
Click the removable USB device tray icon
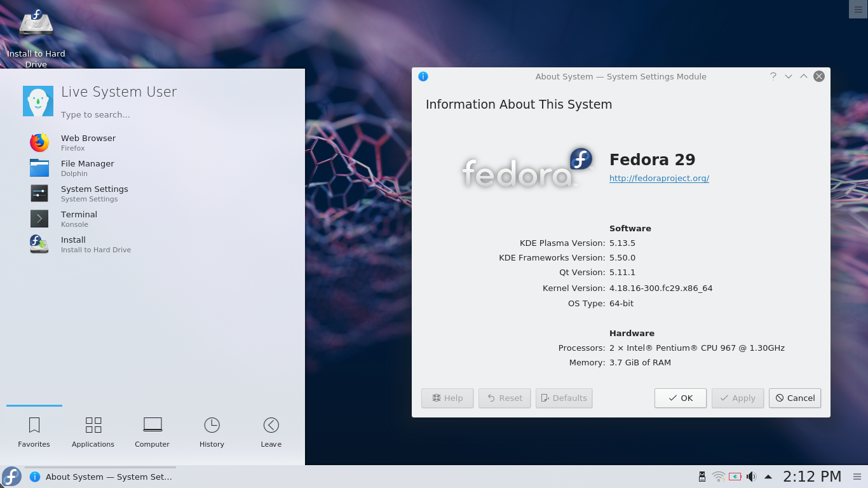pyautogui.click(x=702, y=476)
